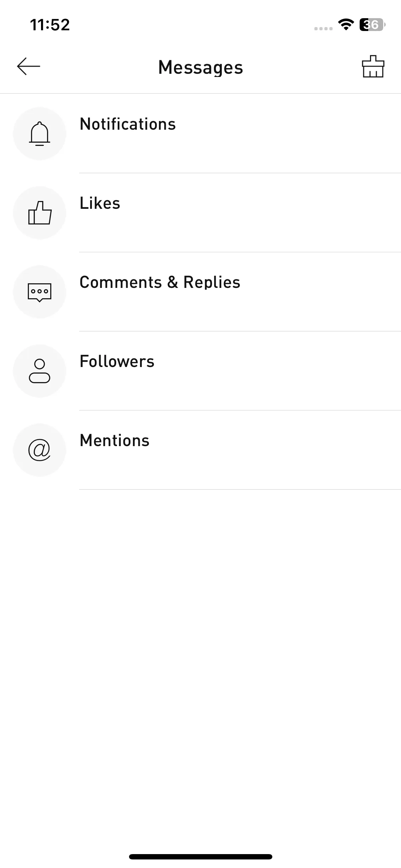The width and height of the screenshot is (401, 868).
Task: Select the Comments & Replies label
Action: tap(160, 282)
